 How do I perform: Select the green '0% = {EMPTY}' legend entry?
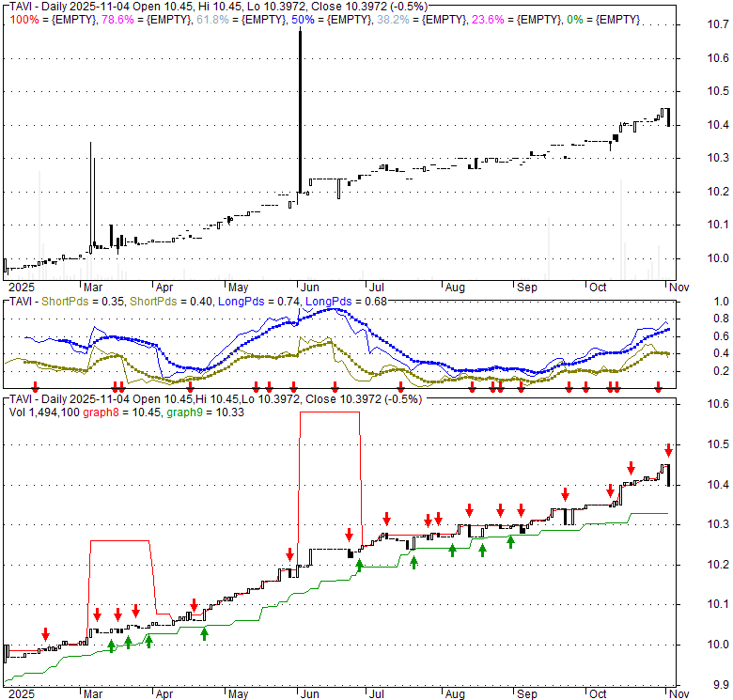pyautogui.click(x=603, y=20)
